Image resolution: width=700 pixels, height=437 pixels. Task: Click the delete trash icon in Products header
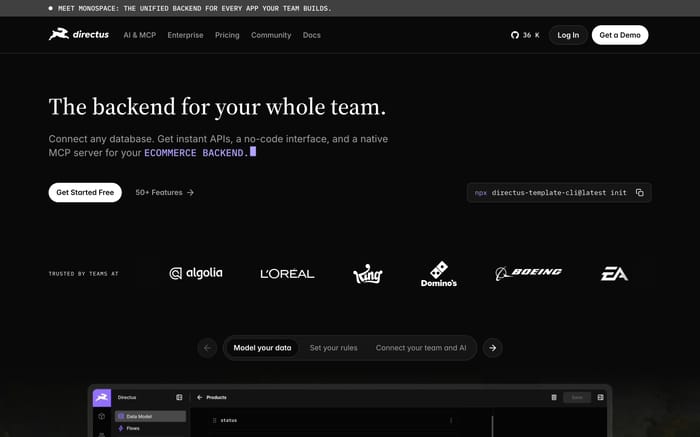click(x=554, y=397)
